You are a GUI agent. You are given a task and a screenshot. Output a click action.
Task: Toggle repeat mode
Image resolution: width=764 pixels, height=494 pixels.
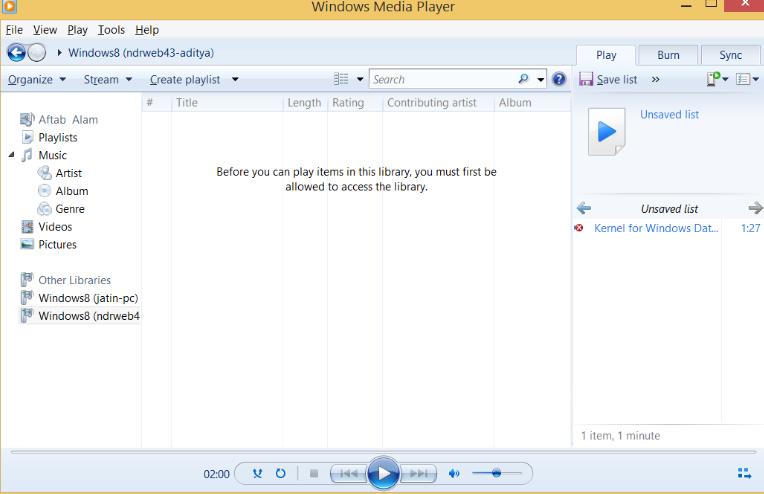coord(281,473)
